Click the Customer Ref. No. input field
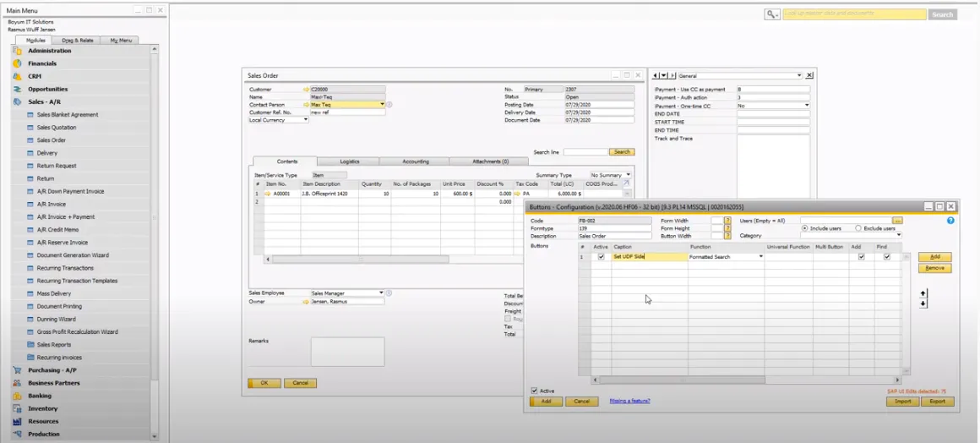The width and height of the screenshot is (980, 443). [x=348, y=112]
